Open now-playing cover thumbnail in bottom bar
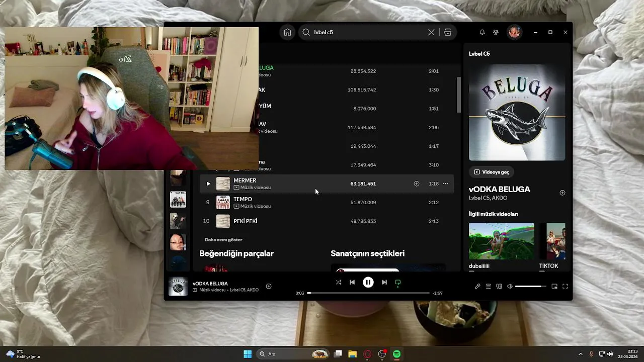This screenshot has height=362, width=644. click(178, 286)
